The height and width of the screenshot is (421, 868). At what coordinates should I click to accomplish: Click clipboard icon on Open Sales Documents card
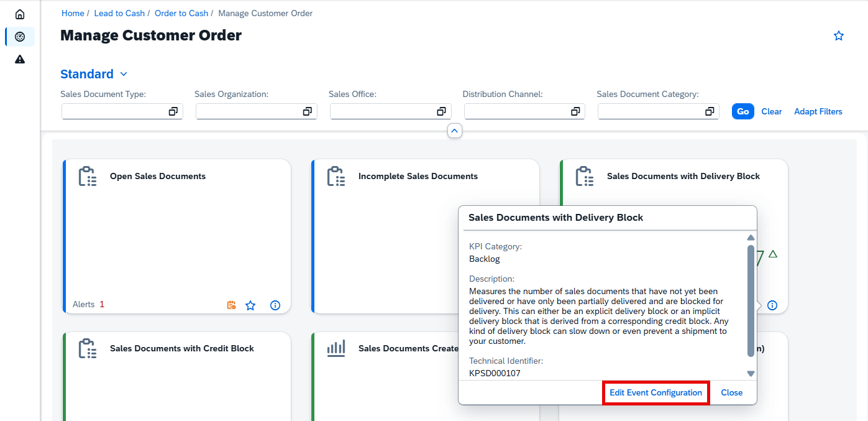(88, 177)
